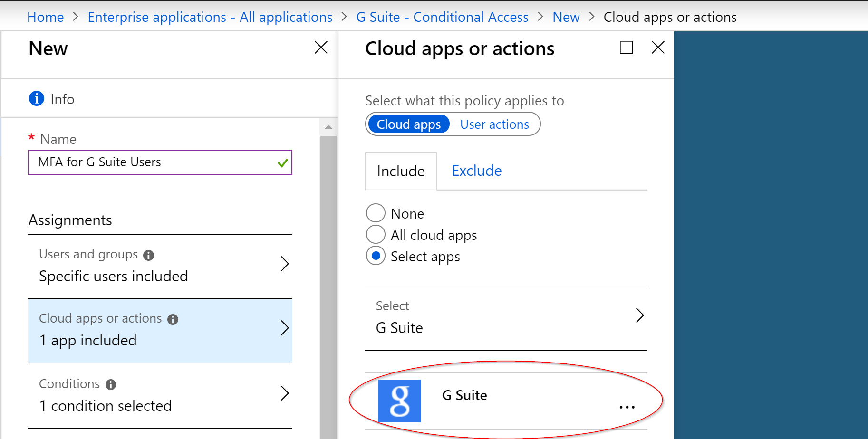The width and height of the screenshot is (868, 439).
Task: Toggle to User actions
Action: tap(494, 124)
